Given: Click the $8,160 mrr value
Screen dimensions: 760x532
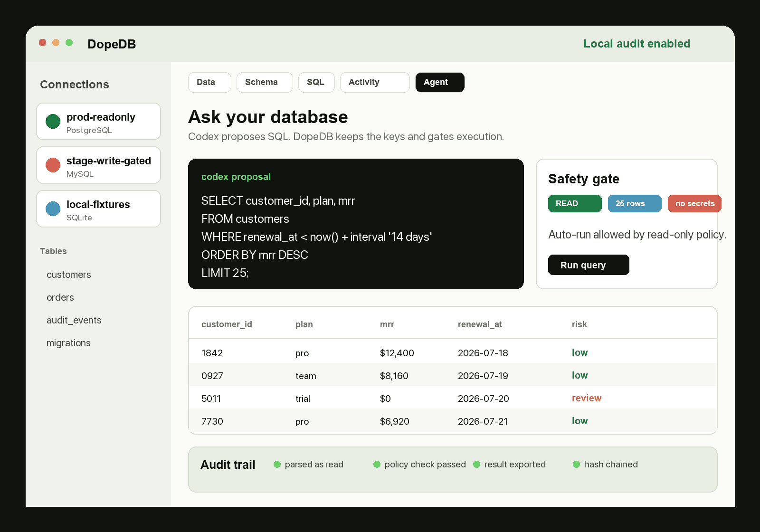Looking at the screenshot, I should point(394,376).
